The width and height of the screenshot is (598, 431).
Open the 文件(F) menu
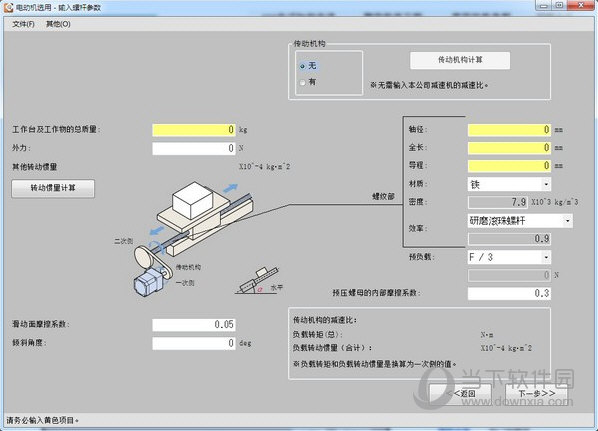(23, 24)
